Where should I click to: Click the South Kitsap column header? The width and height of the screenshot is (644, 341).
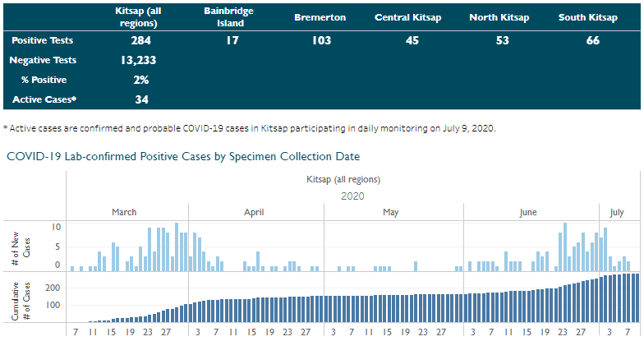(x=587, y=16)
